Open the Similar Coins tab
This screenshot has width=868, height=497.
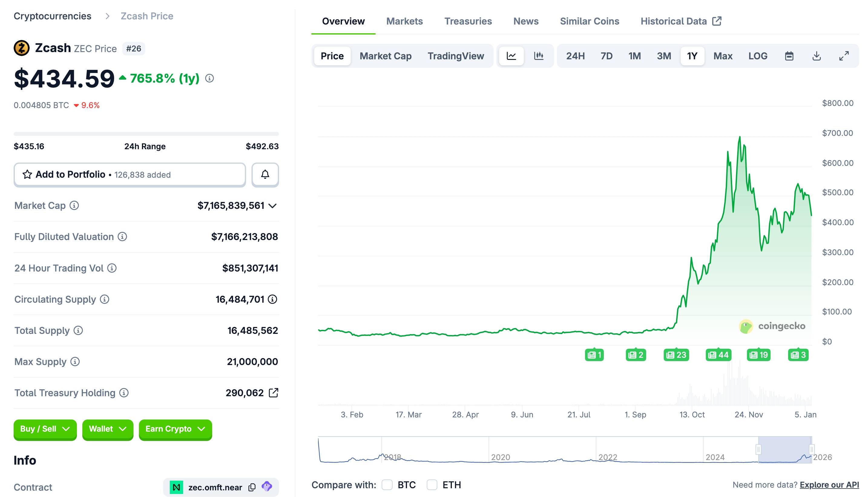click(589, 21)
